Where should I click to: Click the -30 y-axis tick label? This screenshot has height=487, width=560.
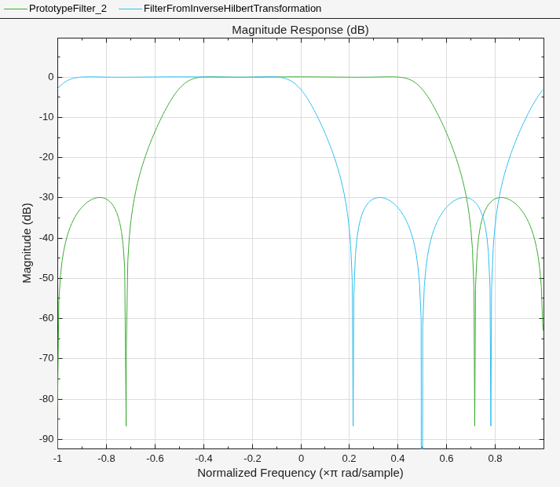(46, 197)
